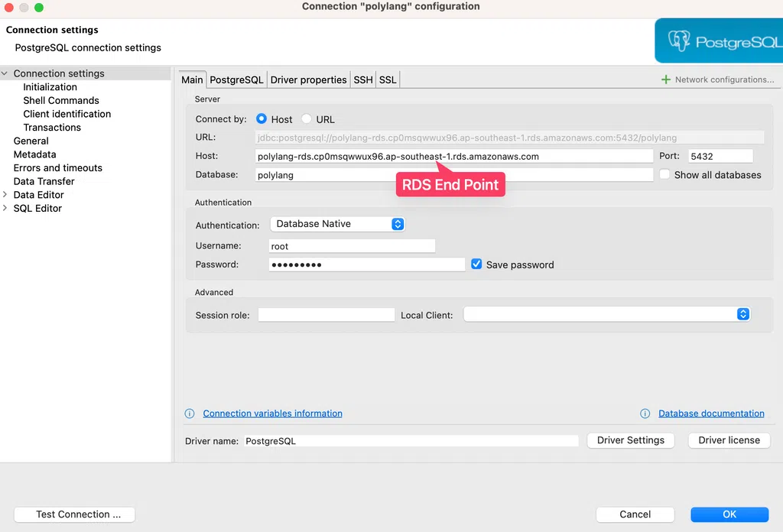Open the SSL tab
Viewport: 783px width, 532px height.
388,79
